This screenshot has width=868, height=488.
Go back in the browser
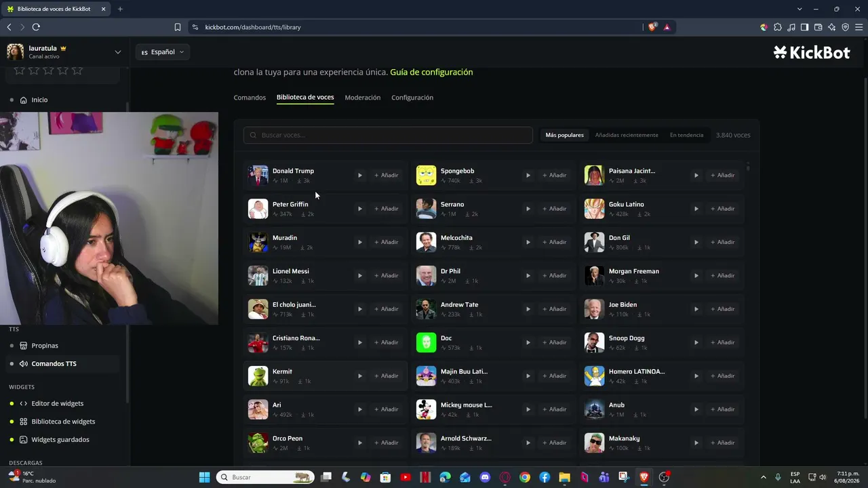9,27
